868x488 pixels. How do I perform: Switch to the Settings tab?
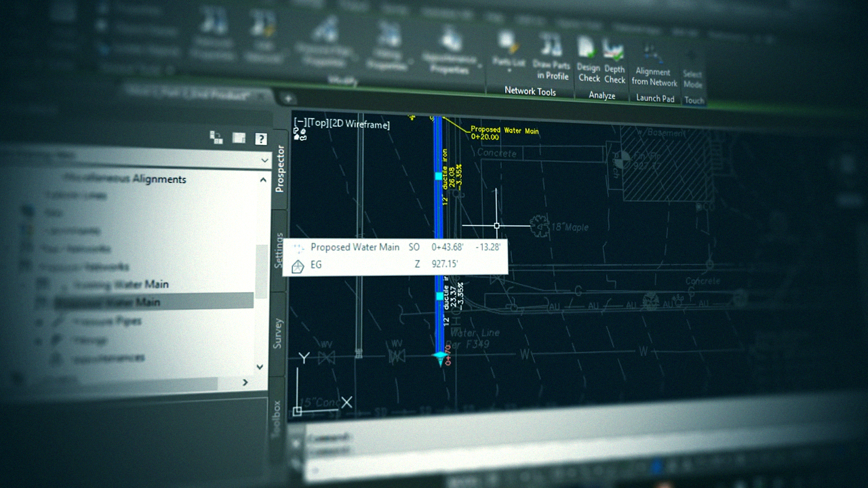point(279,249)
